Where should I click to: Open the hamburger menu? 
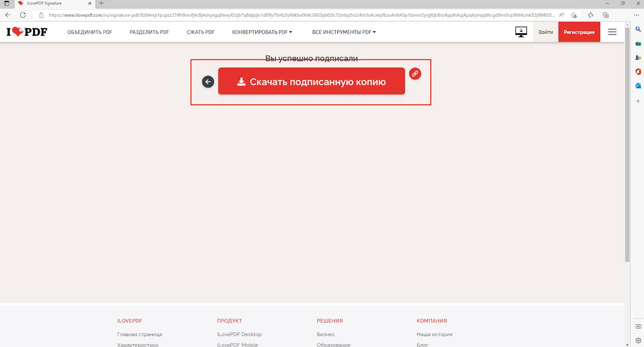[612, 32]
